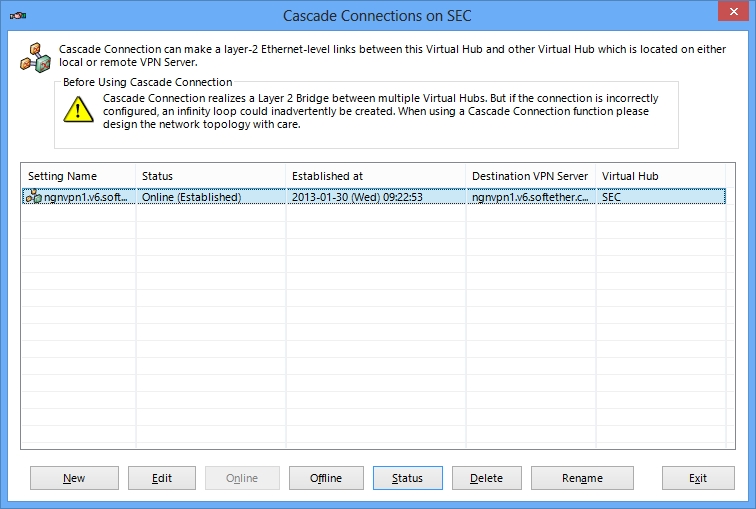The width and height of the screenshot is (756, 509).
Task: Delete the selected cascade connection
Action: point(486,478)
